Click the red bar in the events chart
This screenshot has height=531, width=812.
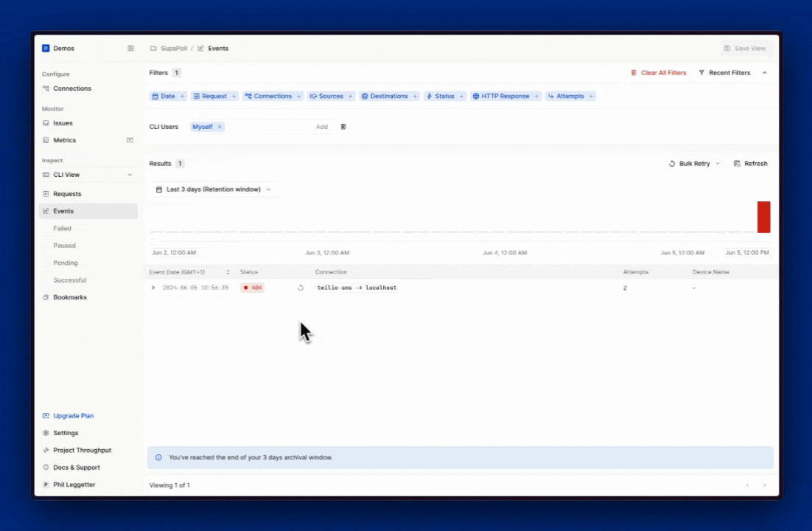764,218
